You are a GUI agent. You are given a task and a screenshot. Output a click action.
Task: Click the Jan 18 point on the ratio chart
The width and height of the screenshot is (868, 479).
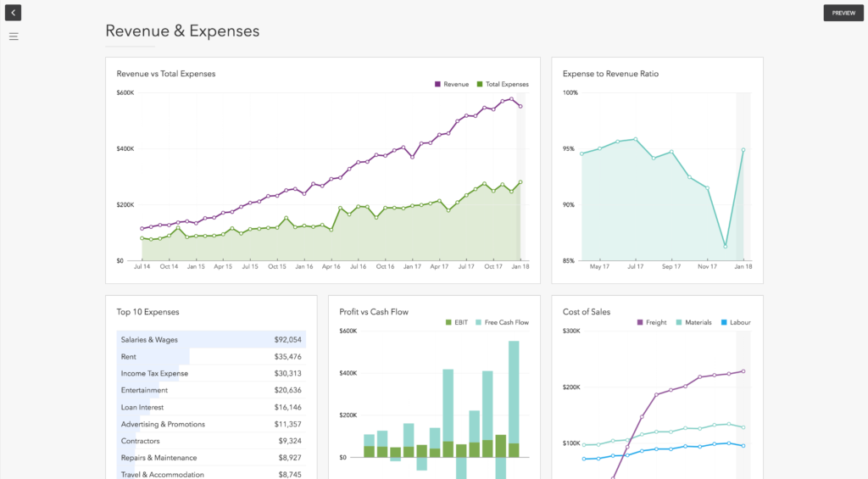click(x=743, y=150)
